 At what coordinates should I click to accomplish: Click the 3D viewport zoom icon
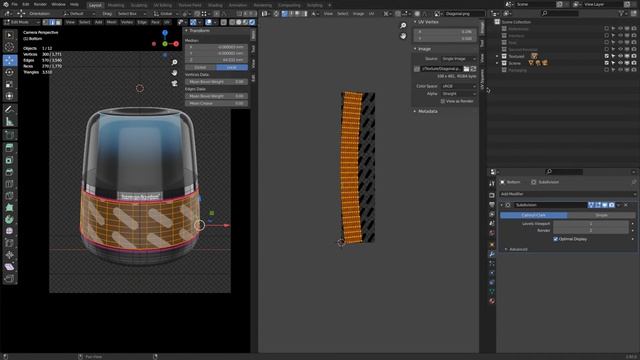pos(174,62)
